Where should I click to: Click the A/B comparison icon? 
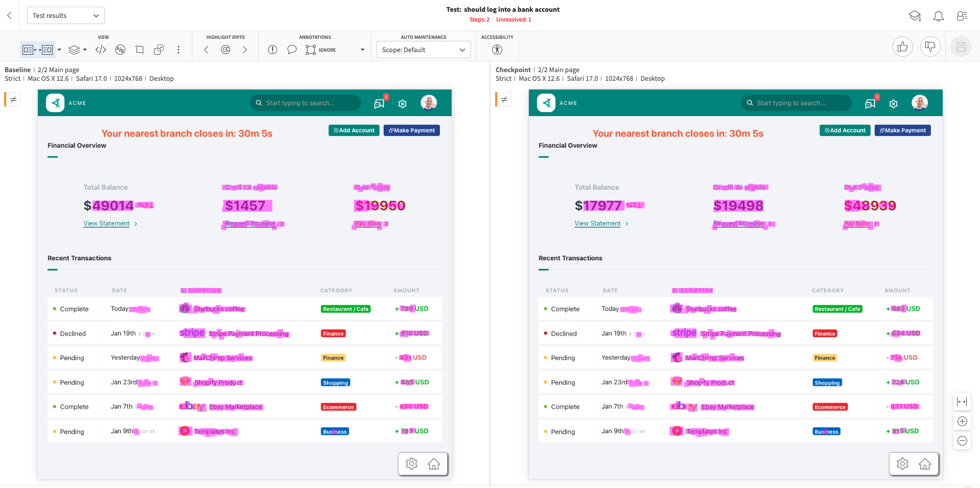click(x=120, y=50)
